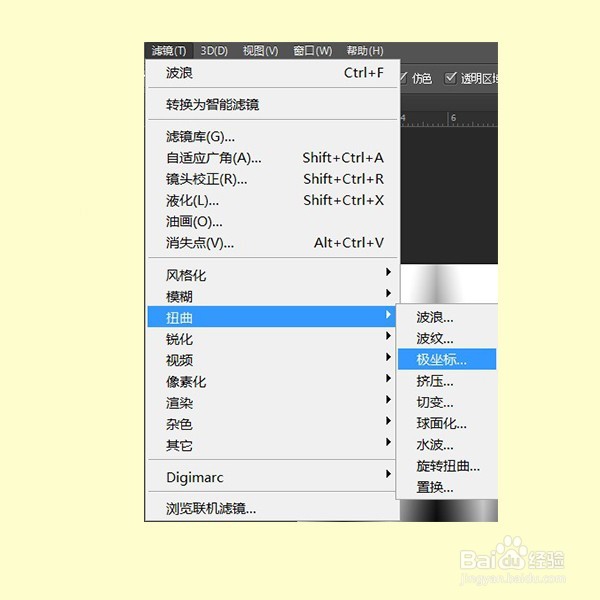Reapply last filter 波浪 Ctrl+F
Screen dimensions: 600x600
[274, 73]
